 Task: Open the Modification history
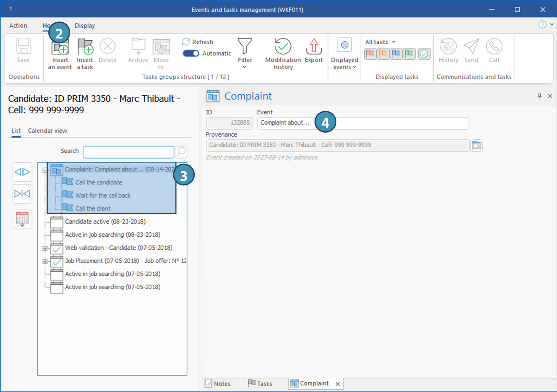pos(283,53)
